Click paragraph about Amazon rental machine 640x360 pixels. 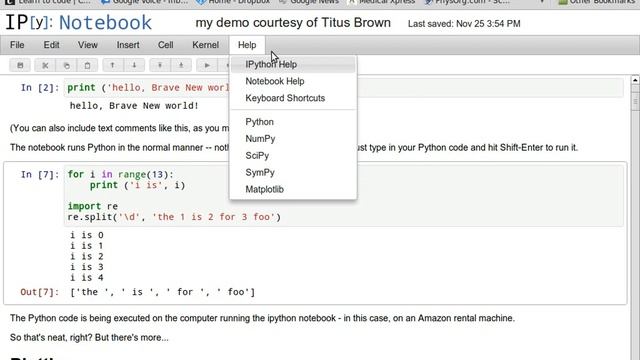[x=262, y=318]
